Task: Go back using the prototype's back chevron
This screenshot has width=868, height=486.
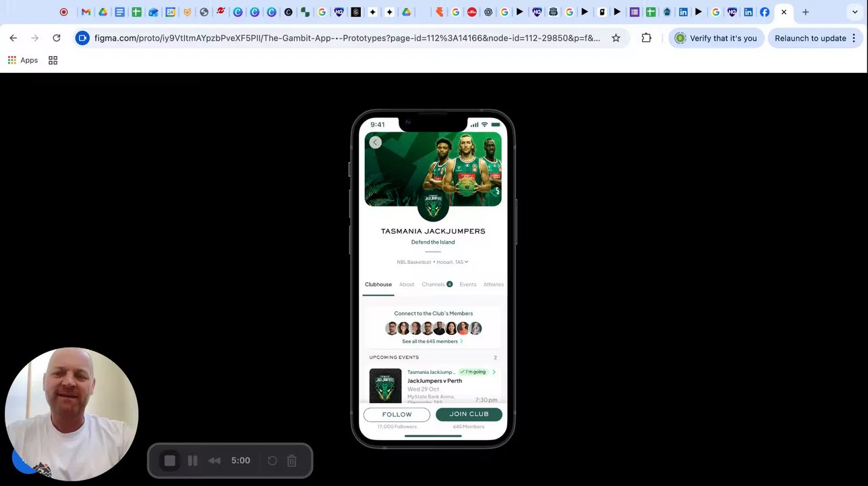Action: [x=376, y=142]
